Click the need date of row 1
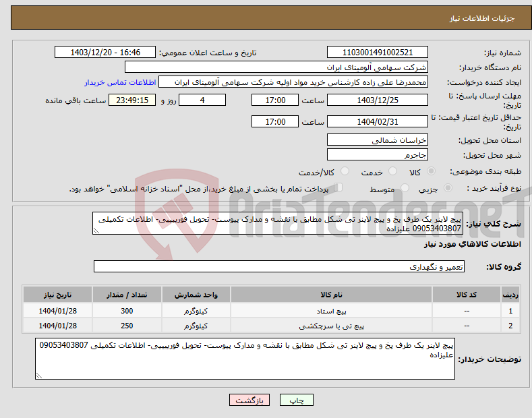 pyautogui.click(x=58, y=311)
